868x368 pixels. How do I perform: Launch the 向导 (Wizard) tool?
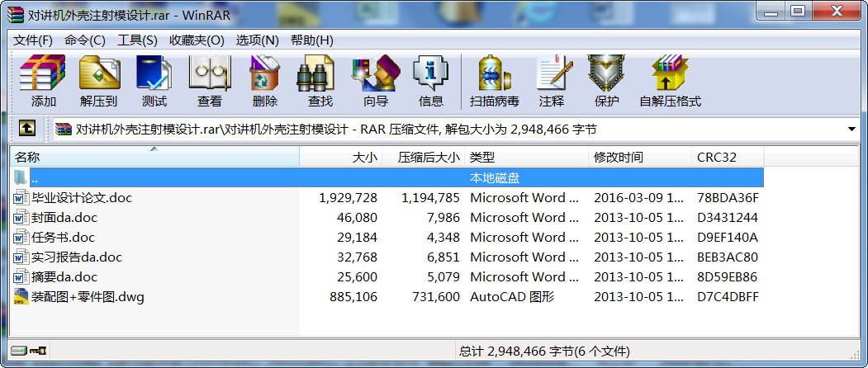tap(376, 73)
